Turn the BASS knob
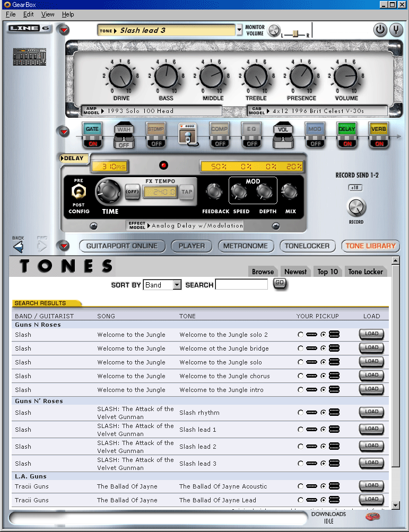Viewport: 409px width, 532px height. click(166, 77)
